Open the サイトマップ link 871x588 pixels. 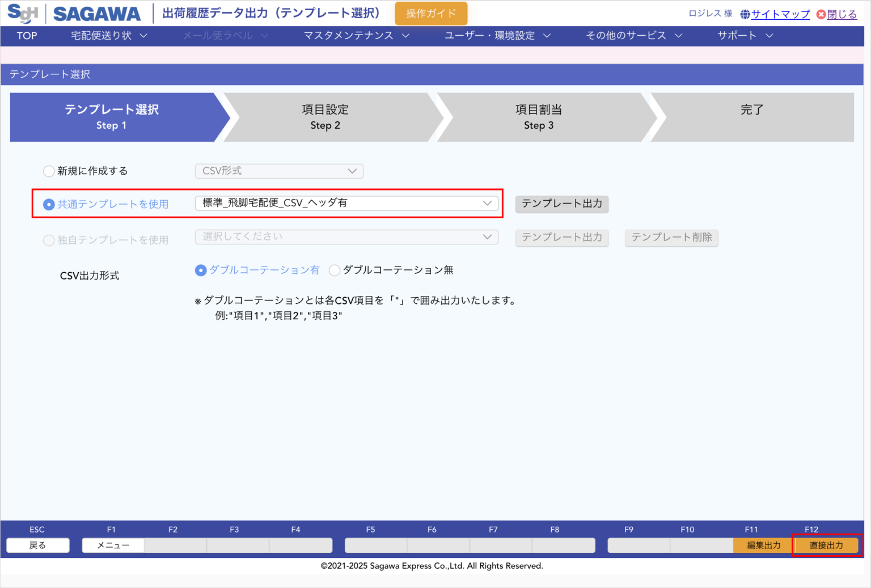pos(780,14)
